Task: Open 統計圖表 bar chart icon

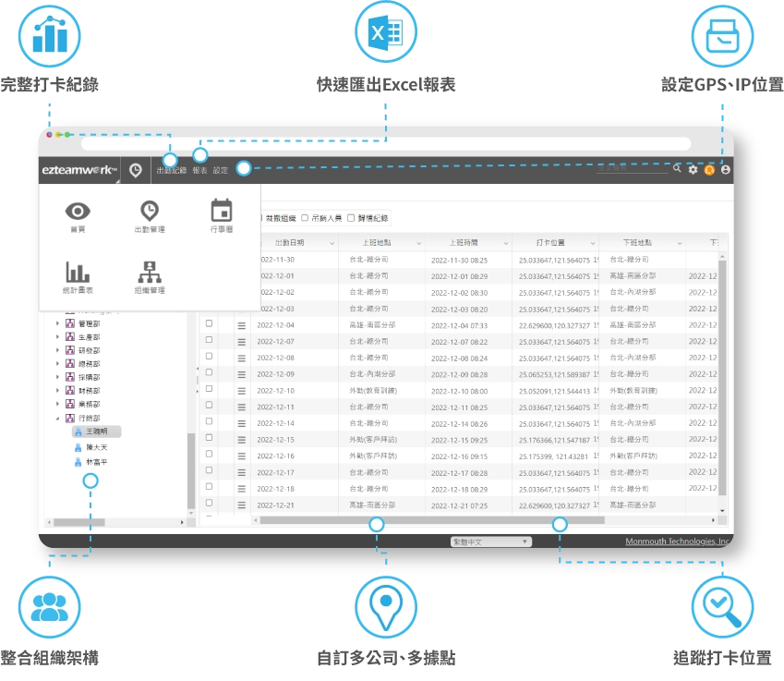Action: (78, 272)
